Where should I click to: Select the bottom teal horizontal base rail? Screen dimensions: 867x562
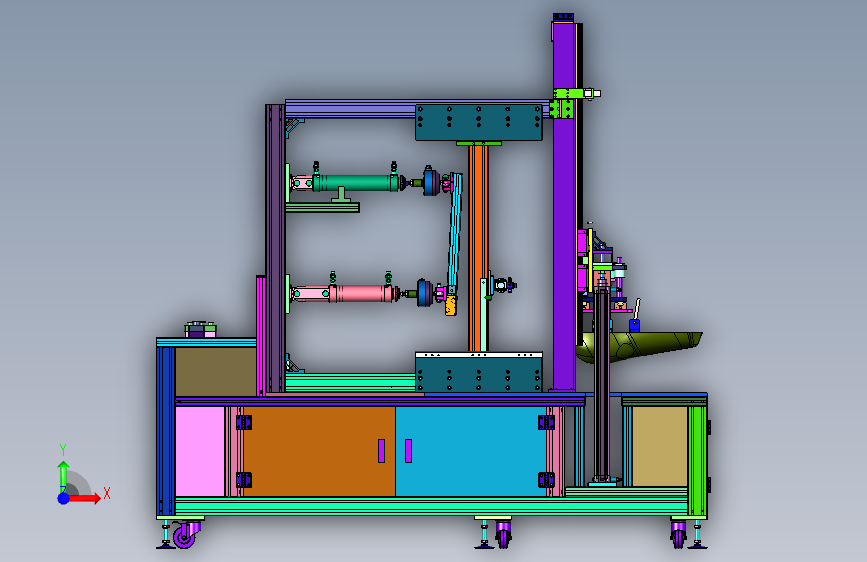(431, 506)
